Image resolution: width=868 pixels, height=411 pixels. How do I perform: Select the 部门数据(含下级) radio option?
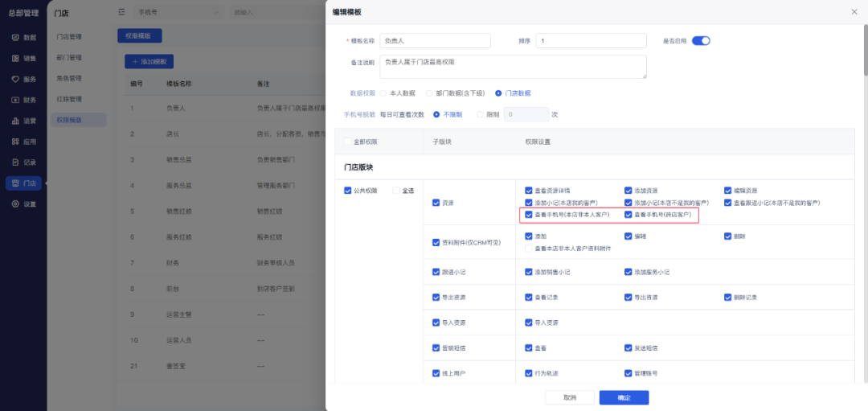[x=430, y=93]
